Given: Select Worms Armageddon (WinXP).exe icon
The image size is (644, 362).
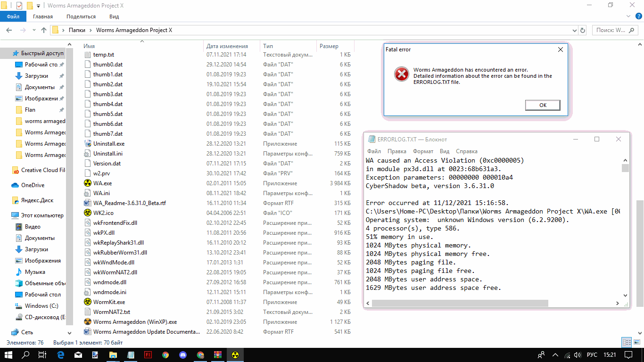Looking at the screenshot, I should (x=88, y=322).
